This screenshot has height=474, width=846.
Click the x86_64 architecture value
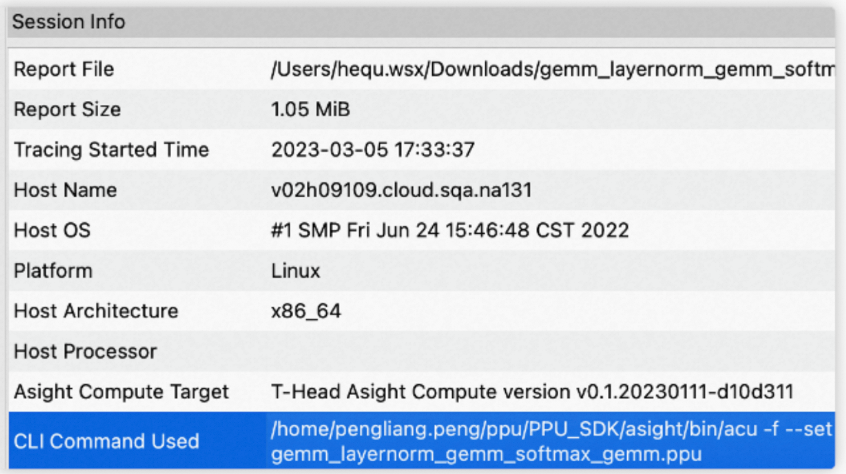point(306,311)
